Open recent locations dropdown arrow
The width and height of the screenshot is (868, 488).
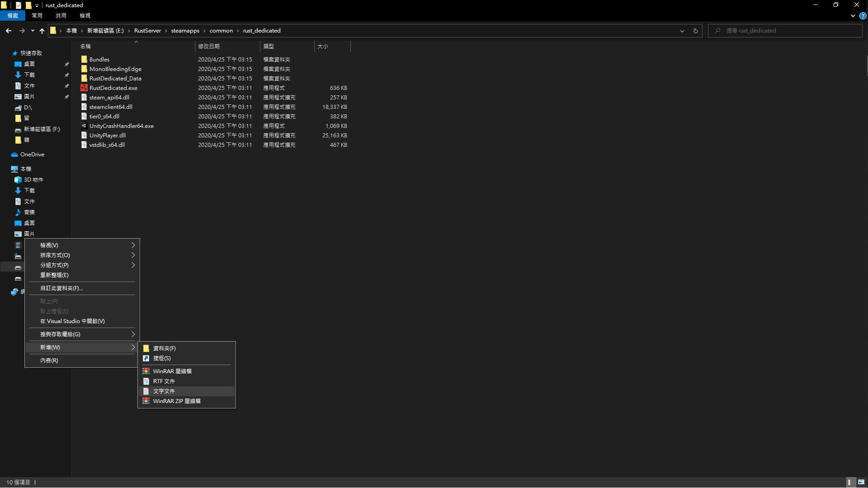tap(33, 31)
